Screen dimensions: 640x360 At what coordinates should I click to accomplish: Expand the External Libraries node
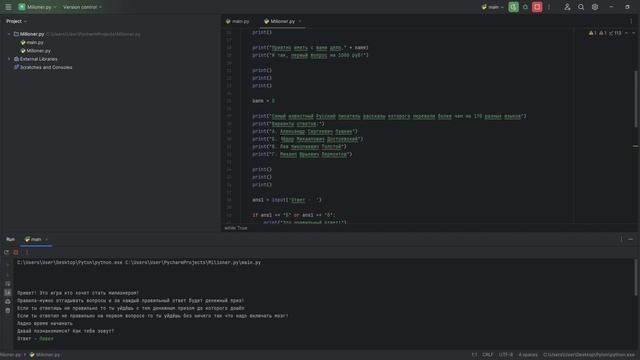point(9,59)
